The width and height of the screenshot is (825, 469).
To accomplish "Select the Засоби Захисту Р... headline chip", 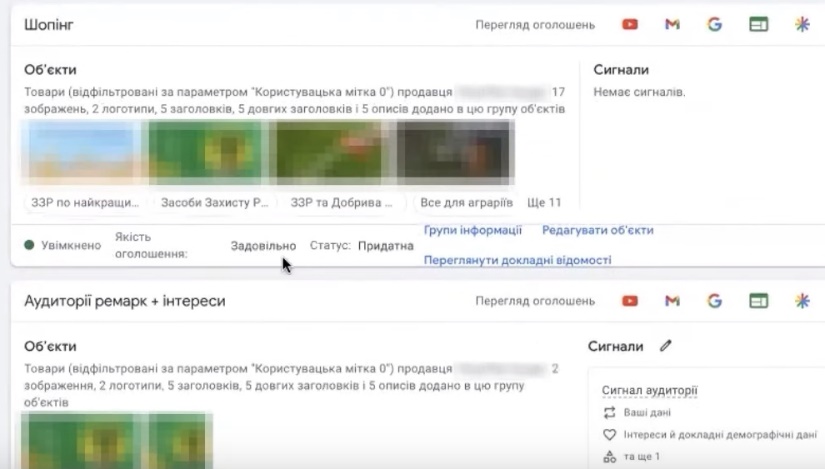I will point(214,202).
